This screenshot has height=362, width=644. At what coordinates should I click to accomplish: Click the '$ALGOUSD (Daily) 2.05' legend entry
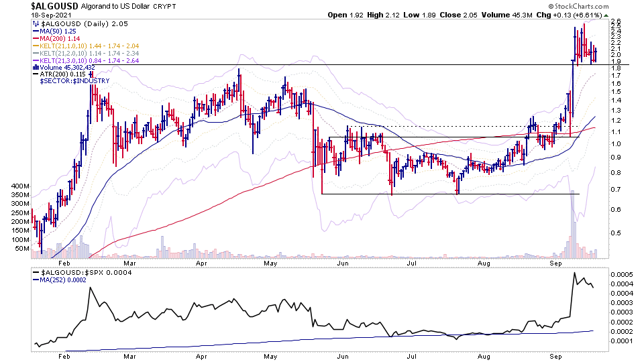click(x=85, y=24)
